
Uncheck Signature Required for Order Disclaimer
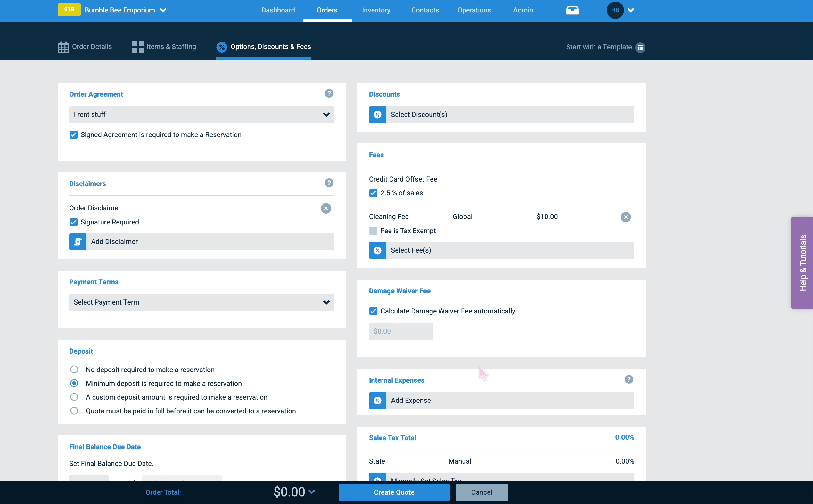point(73,222)
